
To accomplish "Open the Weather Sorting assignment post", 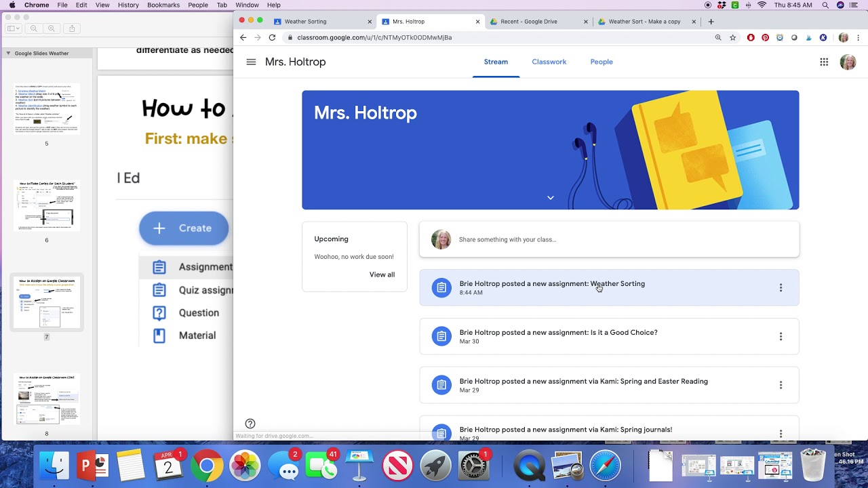I will click(x=609, y=287).
